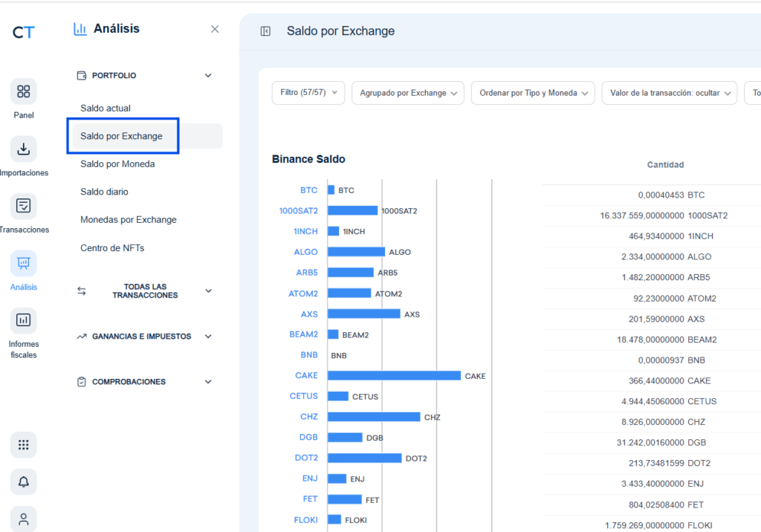Follow the CAKE currency link
Screen dimensions: 761x532
click(x=306, y=375)
